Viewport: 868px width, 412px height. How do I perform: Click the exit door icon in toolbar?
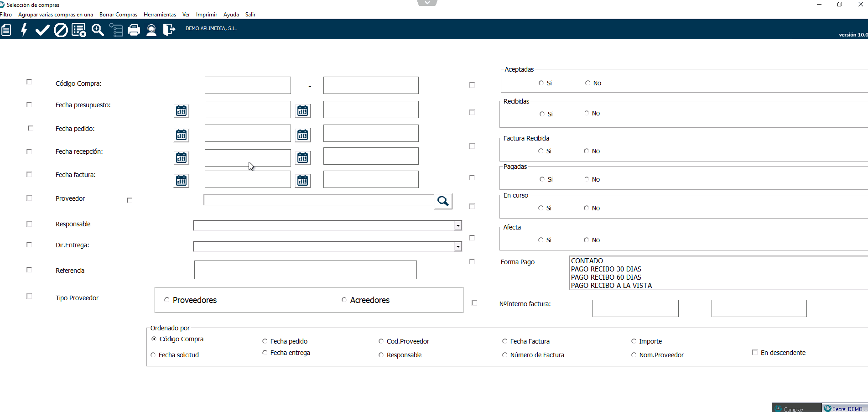pos(169,30)
